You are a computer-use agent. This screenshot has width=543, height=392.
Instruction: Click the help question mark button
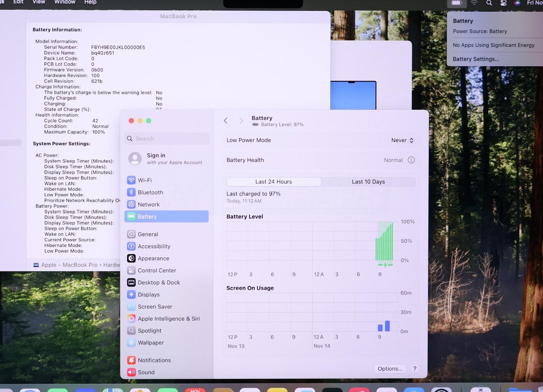[414, 369]
